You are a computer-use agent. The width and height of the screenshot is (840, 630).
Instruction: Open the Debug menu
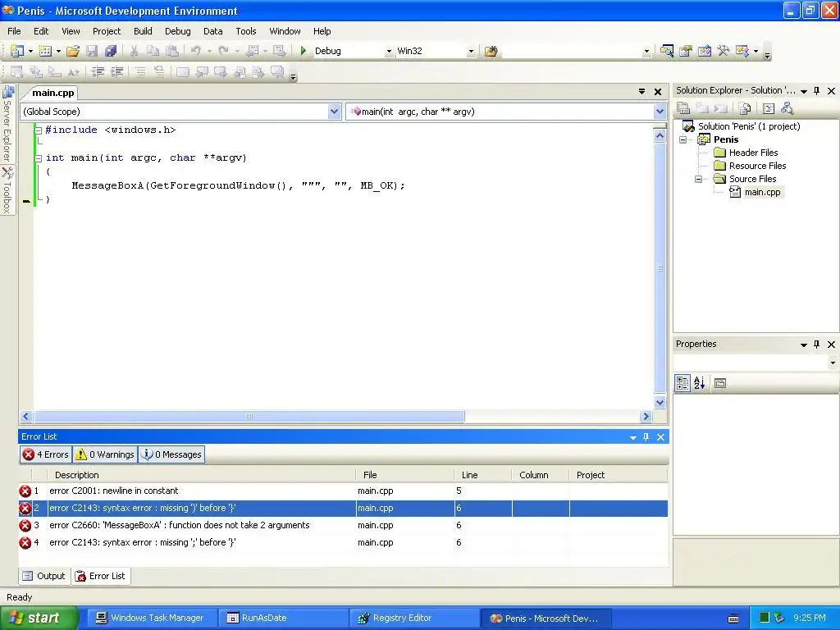point(178,31)
